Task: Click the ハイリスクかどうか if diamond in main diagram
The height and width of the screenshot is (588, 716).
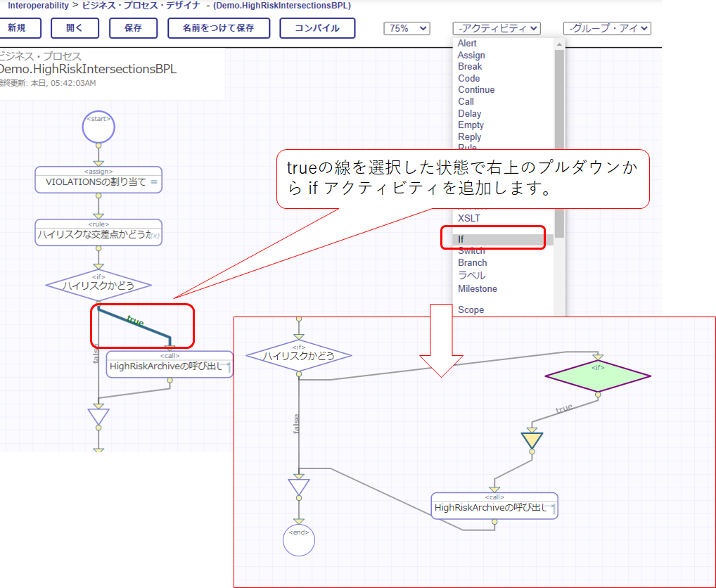Action: 98,285
